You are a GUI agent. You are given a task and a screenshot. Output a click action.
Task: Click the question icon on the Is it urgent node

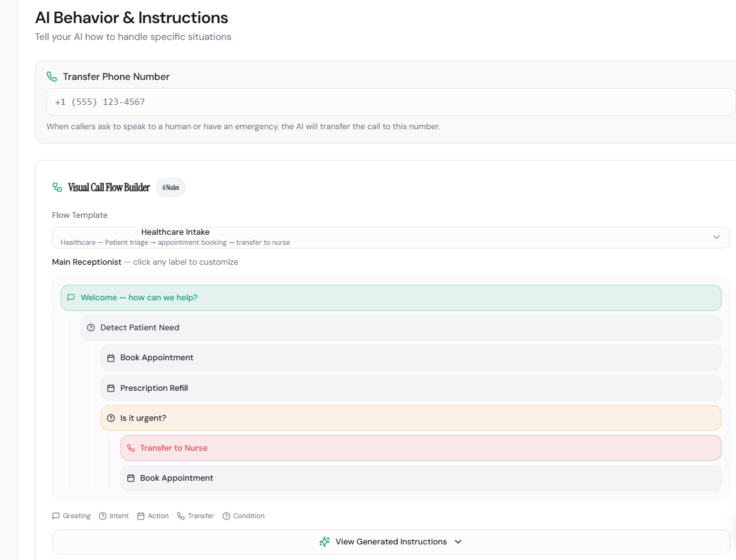click(x=110, y=418)
